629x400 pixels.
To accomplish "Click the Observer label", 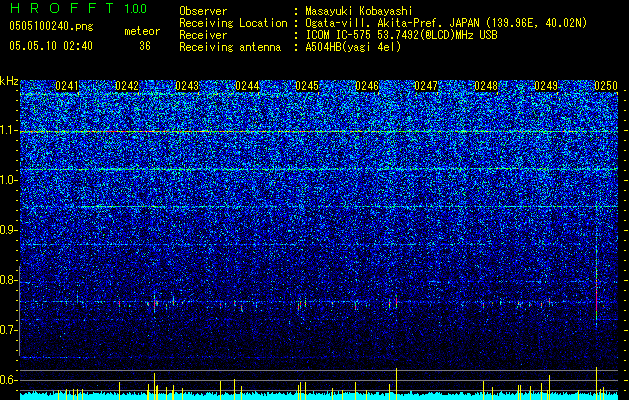I will click(203, 11).
